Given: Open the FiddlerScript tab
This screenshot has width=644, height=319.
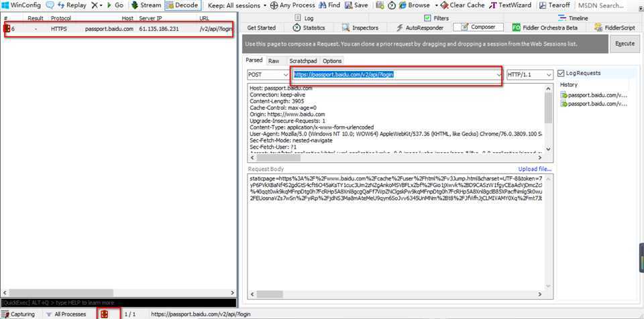Looking at the screenshot, I should click(x=614, y=27).
